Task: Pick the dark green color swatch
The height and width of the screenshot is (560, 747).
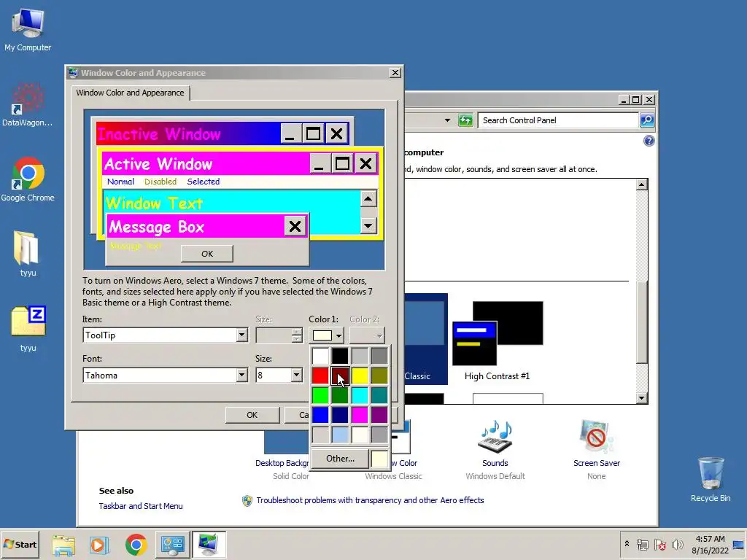Action: (x=340, y=395)
